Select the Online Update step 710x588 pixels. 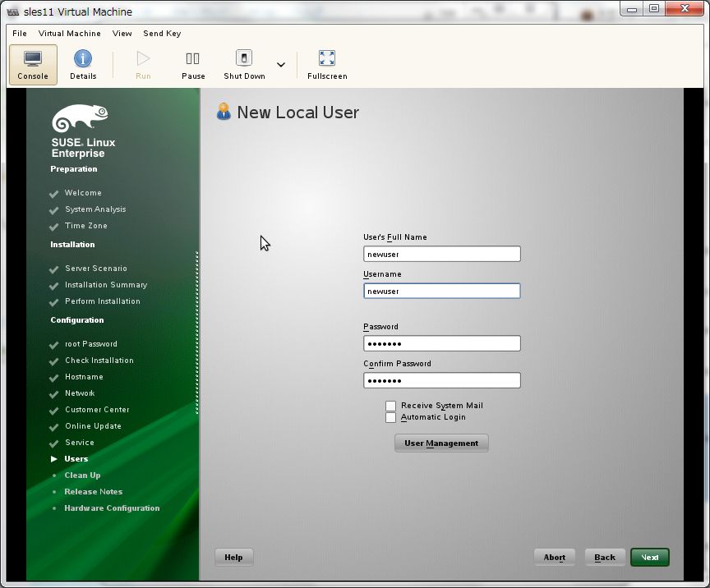click(x=94, y=426)
